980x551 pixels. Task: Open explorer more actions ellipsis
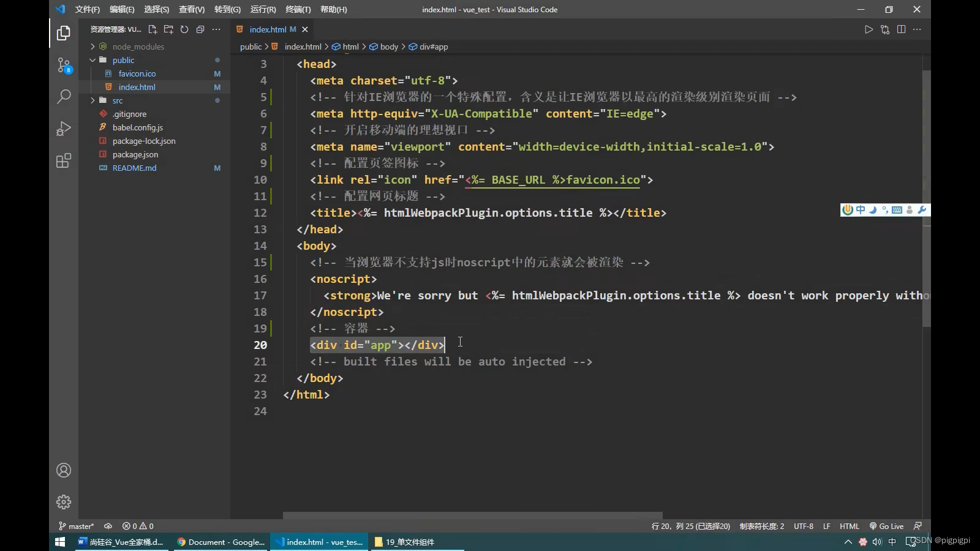pos(216,29)
